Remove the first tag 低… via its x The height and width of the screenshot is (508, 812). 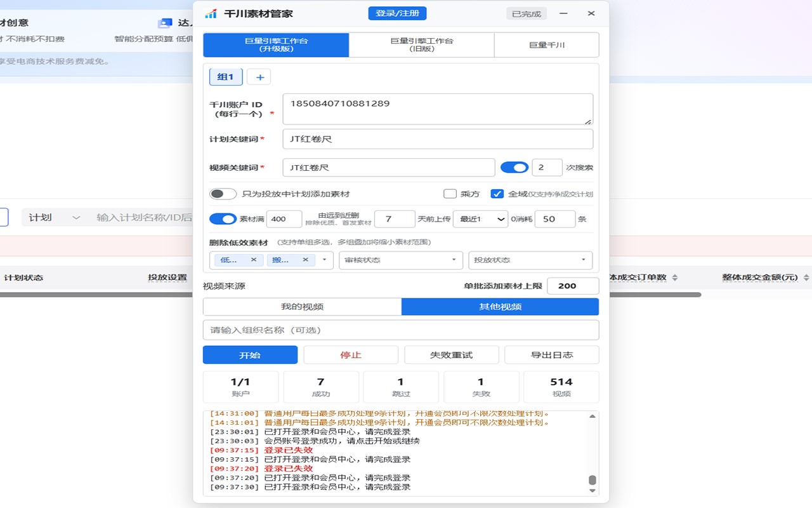pos(253,260)
